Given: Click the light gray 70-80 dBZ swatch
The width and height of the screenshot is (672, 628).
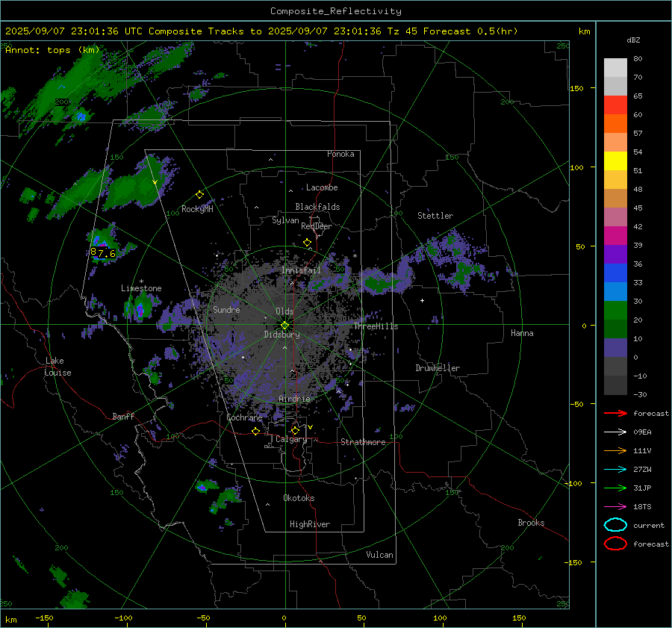Looking at the screenshot, I should tap(615, 68).
